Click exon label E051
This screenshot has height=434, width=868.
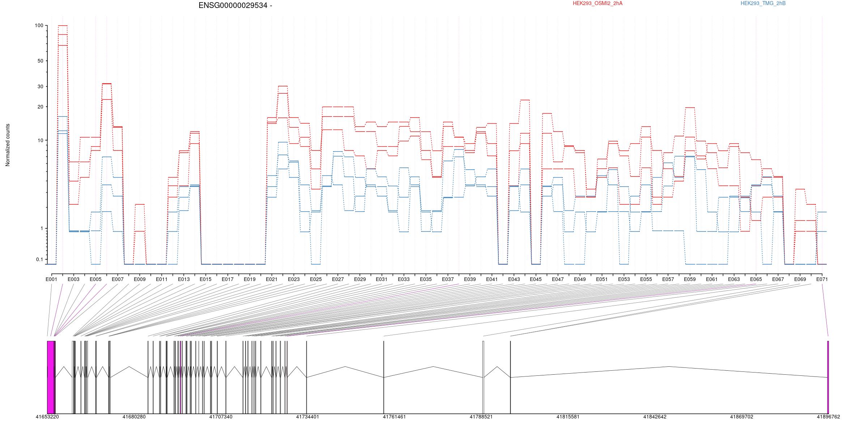pos(602,279)
